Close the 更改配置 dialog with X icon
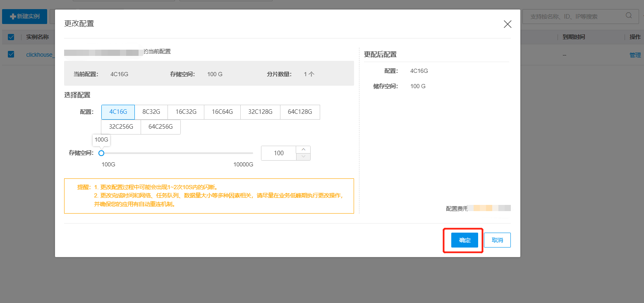 tap(508, 24)
